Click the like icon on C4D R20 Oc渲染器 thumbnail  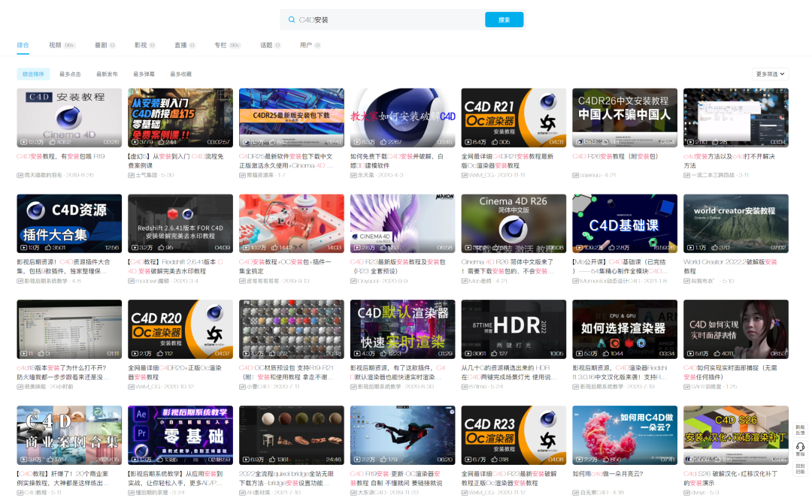[160, 354]
